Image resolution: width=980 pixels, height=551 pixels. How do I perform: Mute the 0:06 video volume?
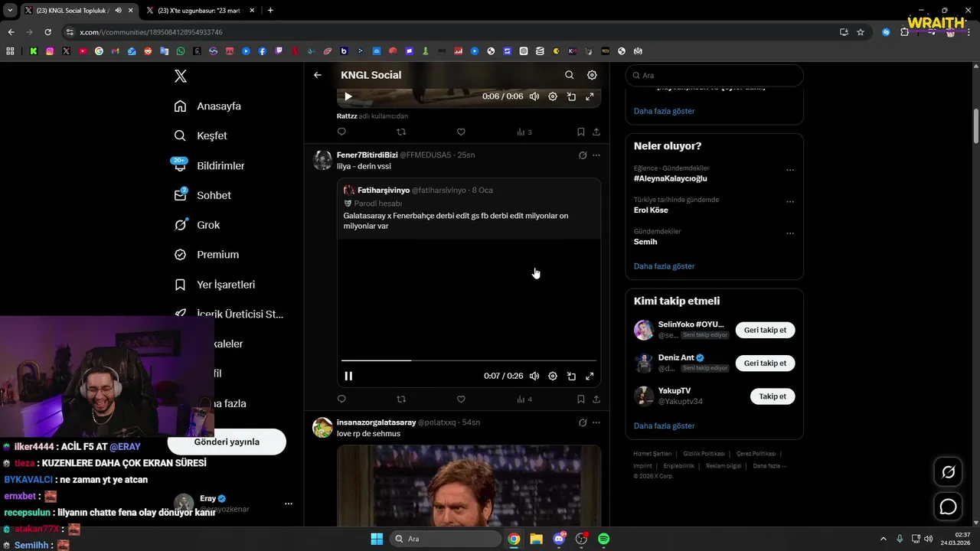[534, 96]
